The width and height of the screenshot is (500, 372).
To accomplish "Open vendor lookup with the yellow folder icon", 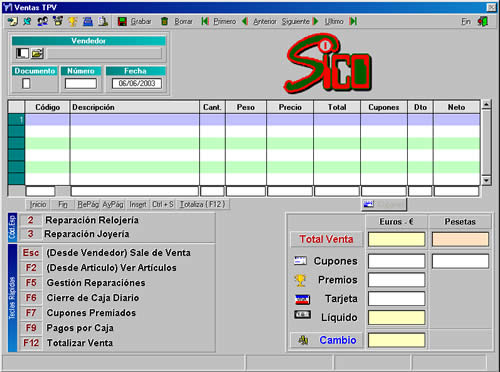I will [x=37, y=53].
